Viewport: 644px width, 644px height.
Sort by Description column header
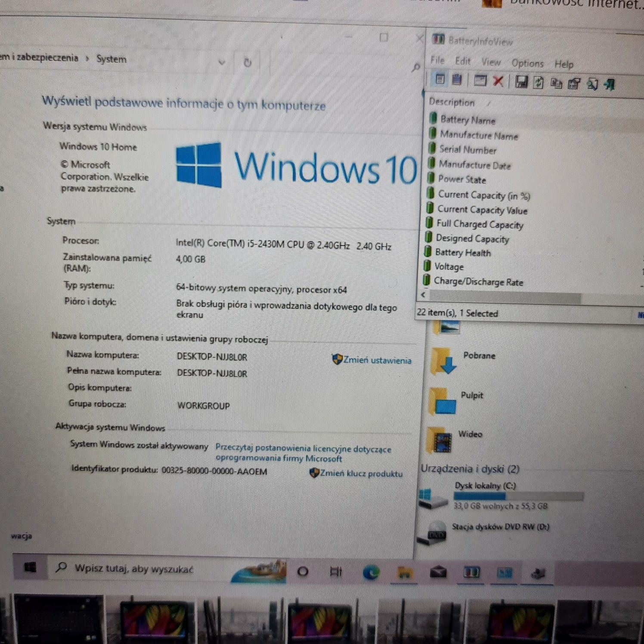coord(452,102)
